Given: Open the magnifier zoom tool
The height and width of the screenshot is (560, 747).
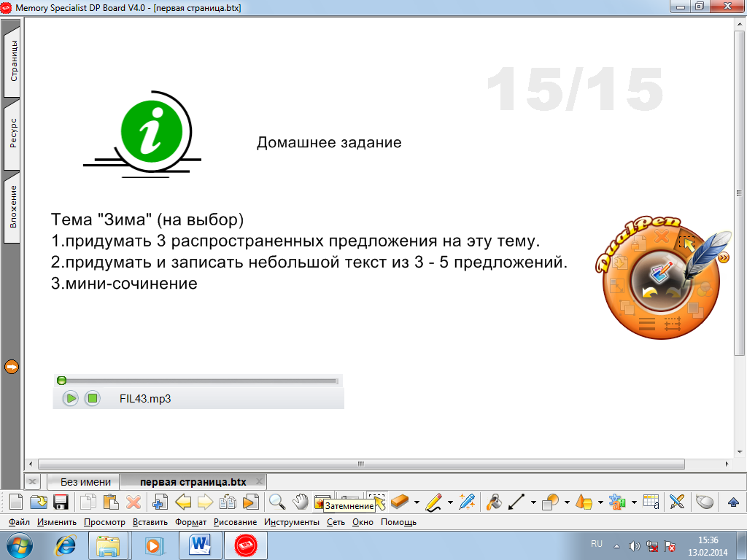Looking at the screenshot, I should (276, 502).
